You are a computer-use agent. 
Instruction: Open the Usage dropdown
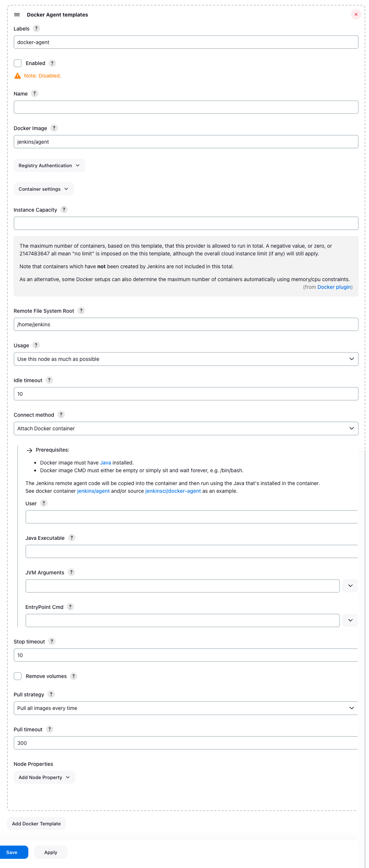[186, 359]
